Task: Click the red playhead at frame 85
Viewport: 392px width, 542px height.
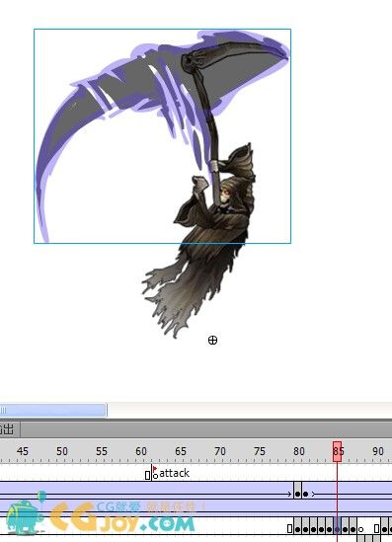Action: (x=338, y=451)
